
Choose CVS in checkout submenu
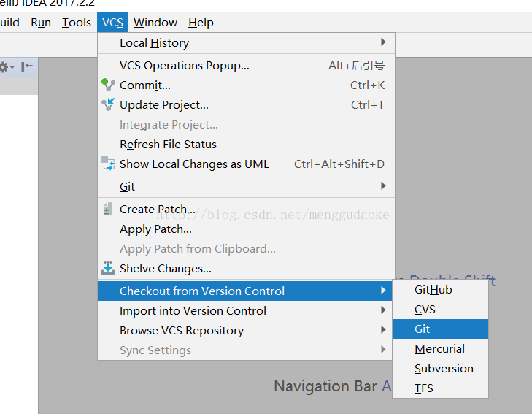[x=440, y=309]
